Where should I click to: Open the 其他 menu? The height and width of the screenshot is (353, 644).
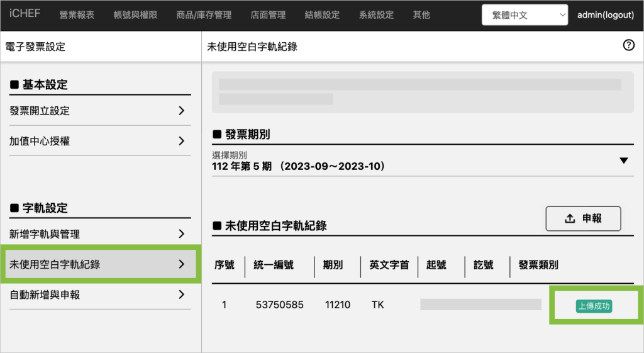point(422,15)
